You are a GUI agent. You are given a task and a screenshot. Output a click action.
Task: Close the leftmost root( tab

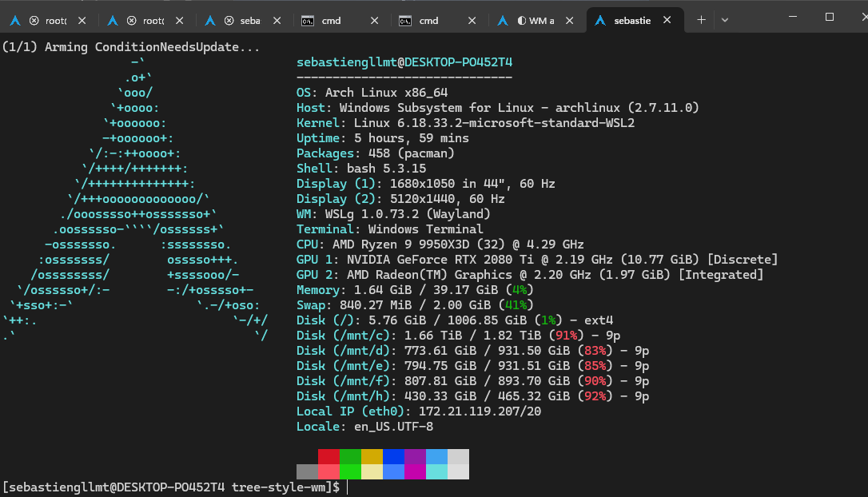click(x=82, y=21)
